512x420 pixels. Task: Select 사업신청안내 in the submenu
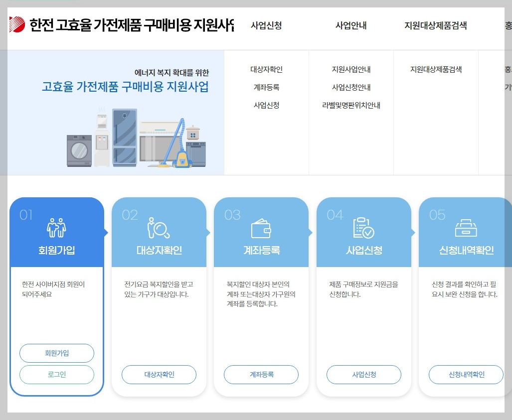351,87
